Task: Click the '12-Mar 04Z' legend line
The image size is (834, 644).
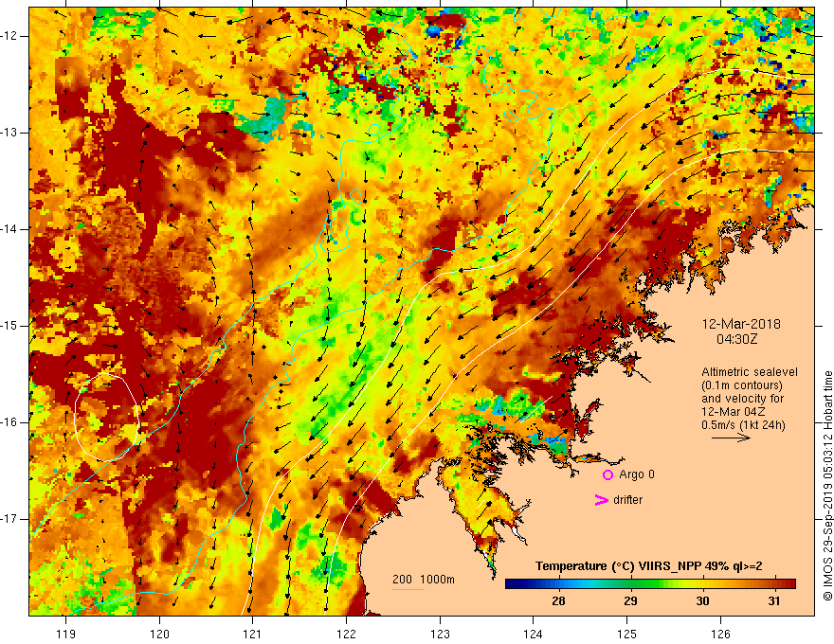Action: (734, 412)
